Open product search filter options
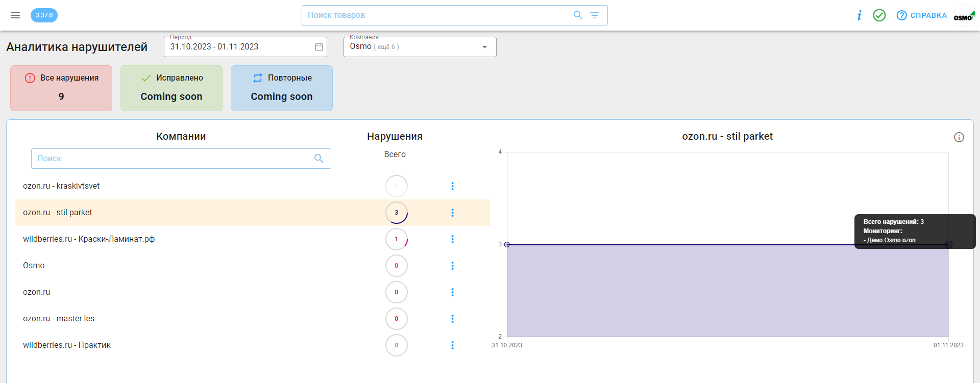 [x=595, y=15]
